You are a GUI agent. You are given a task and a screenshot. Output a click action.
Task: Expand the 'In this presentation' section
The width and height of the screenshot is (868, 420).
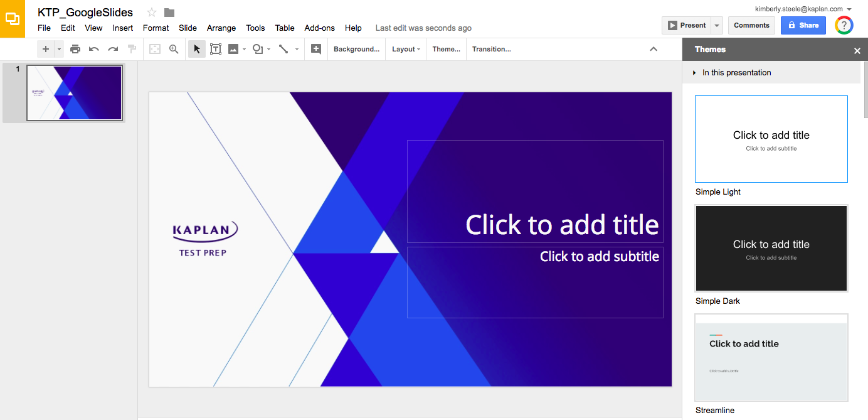click(694, 73)
